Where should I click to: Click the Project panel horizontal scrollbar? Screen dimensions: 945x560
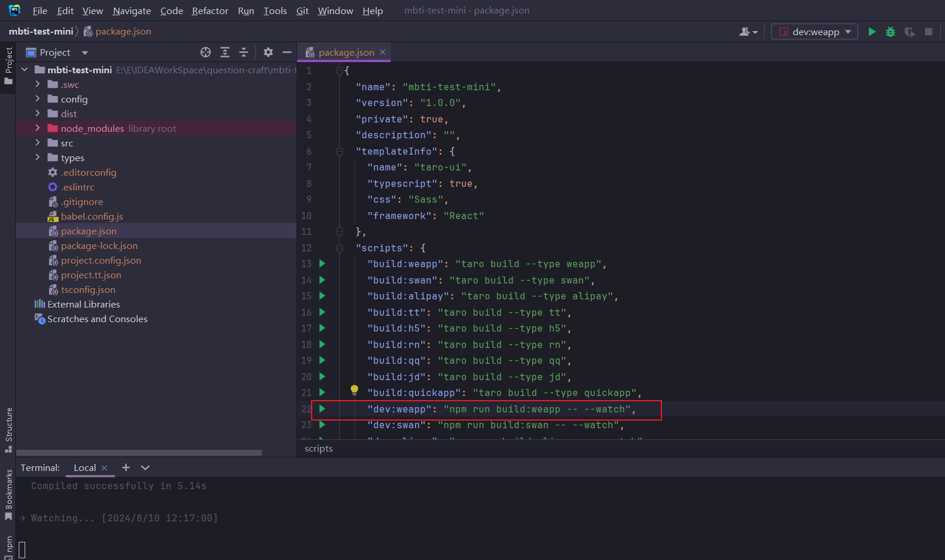click(139, 452)
